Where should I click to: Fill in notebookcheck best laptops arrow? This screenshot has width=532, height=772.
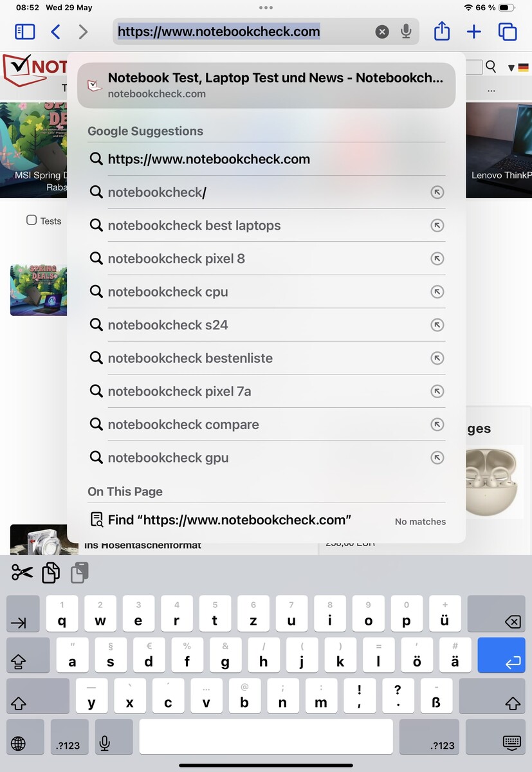[x=437, y=225]
